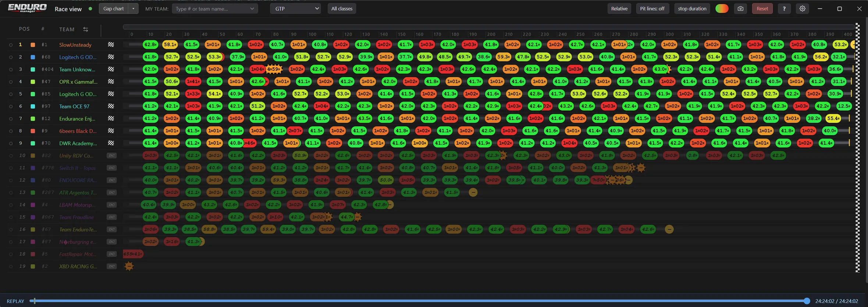Click the 58.1s lap pill on SlowUnsteady row

[x=170, y=44]
